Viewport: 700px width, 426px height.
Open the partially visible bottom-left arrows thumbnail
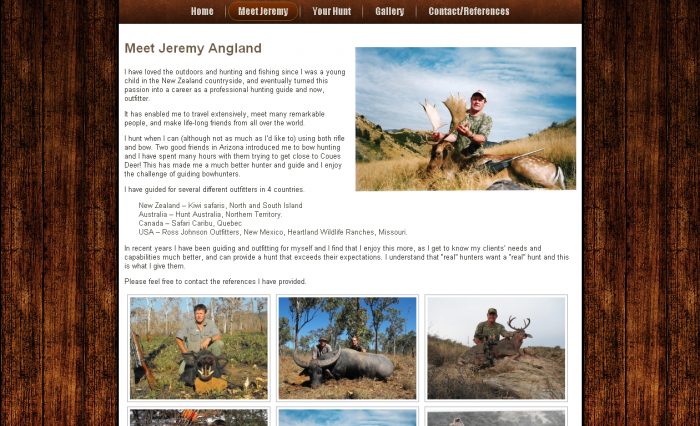[x=199, y=417]
